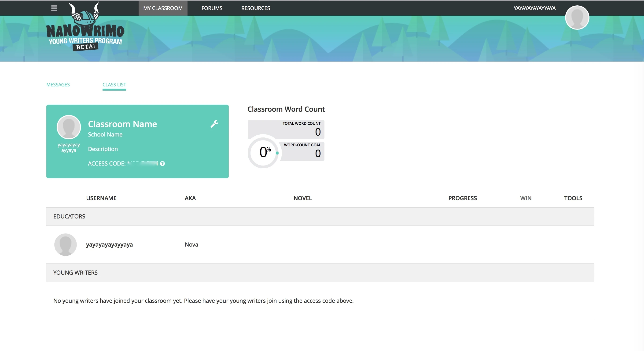Click the Username column header
The image size is (644, 351).
tap(101, 198)
